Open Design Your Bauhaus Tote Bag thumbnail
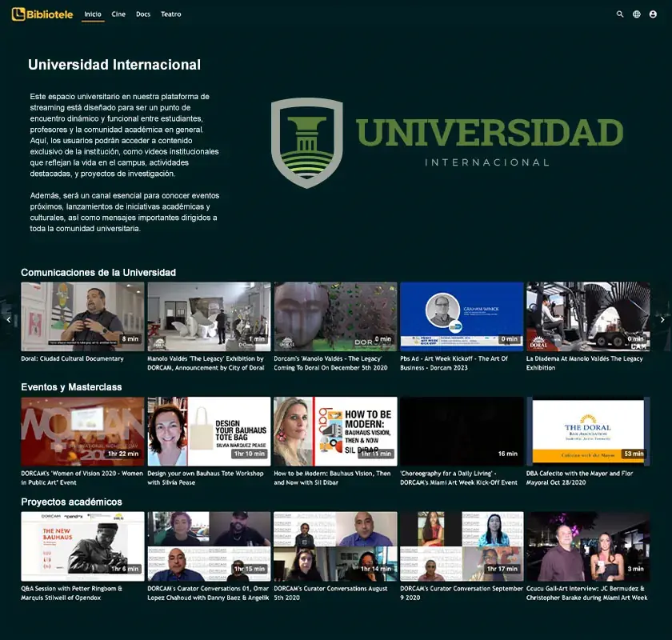 point(209,431)
